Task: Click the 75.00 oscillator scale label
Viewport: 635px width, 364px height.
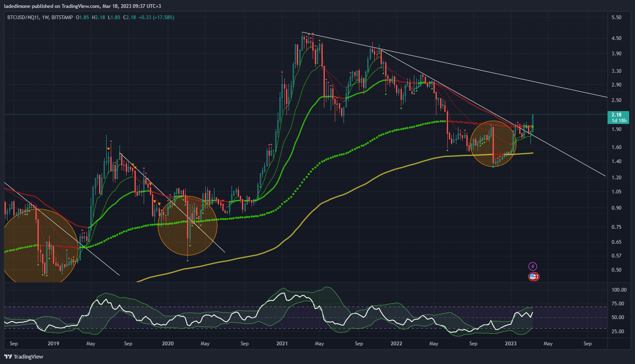Action: tap(618, 304)
